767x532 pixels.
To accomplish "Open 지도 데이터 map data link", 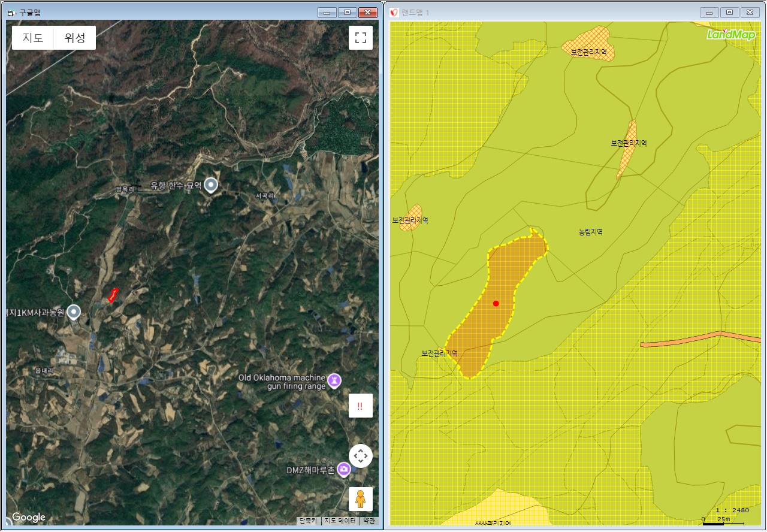I will [340, 521].
